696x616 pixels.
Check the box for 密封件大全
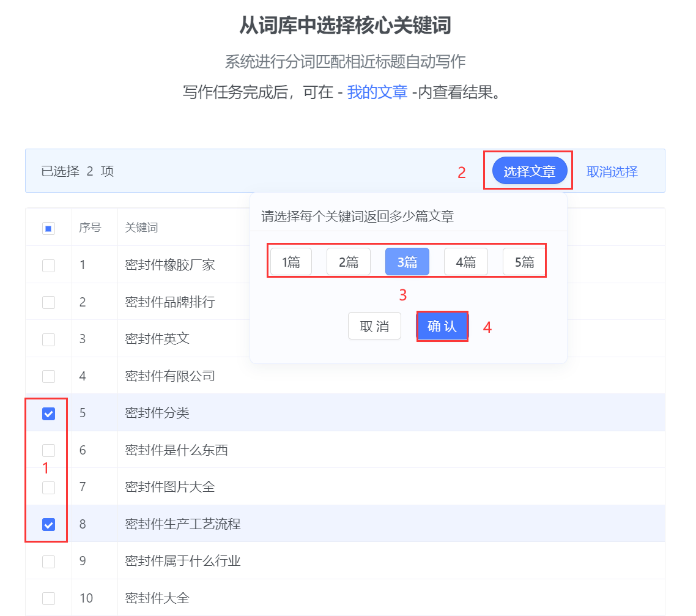48,598
